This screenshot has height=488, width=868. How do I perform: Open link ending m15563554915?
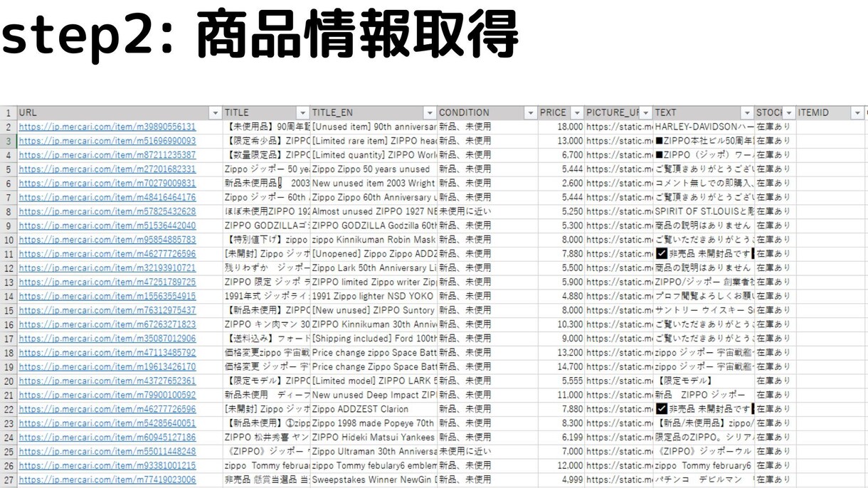(x=107, y=296)
